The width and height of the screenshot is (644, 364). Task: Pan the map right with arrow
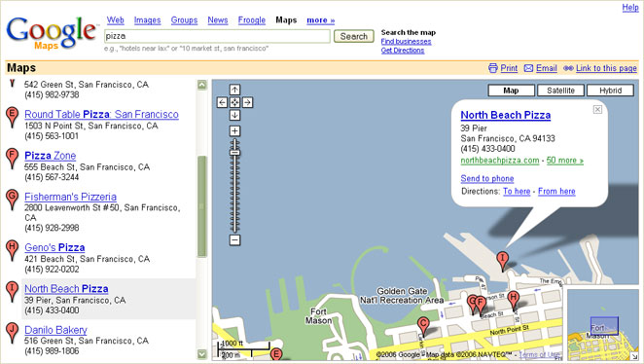[247, 102]
